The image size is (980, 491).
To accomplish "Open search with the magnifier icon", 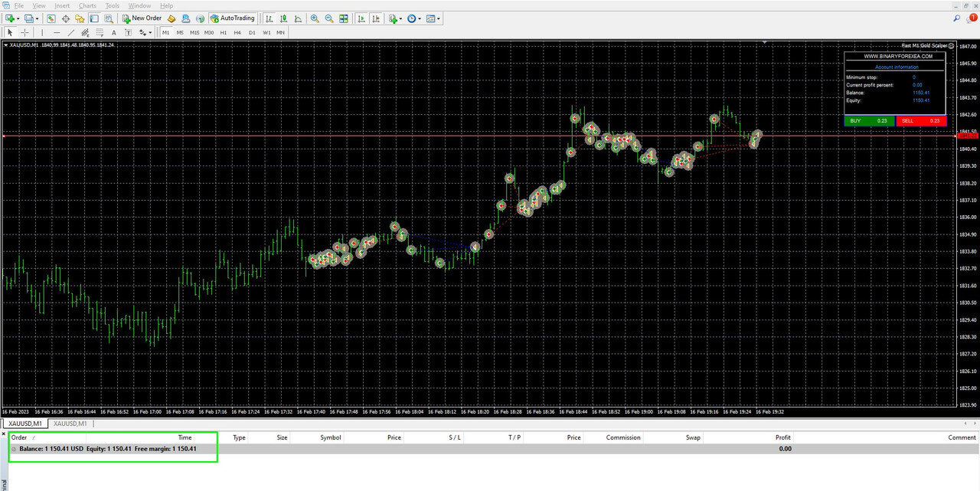I will 957,18.
